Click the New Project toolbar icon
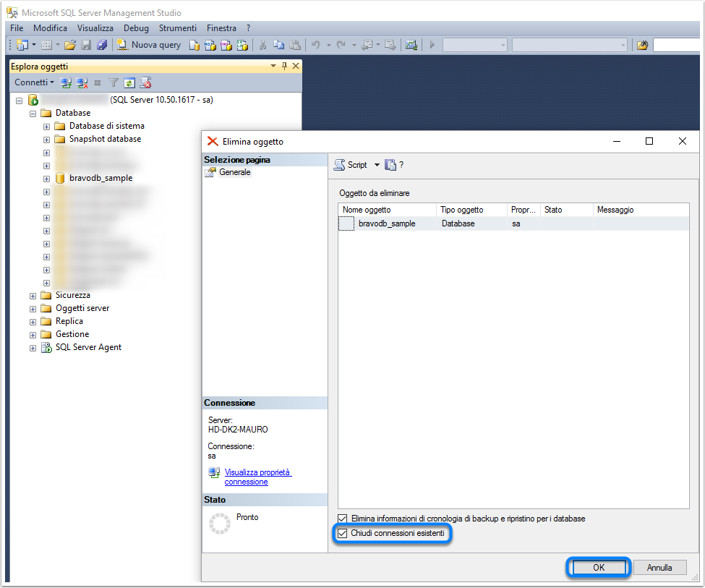 click(x=22, y=45)
